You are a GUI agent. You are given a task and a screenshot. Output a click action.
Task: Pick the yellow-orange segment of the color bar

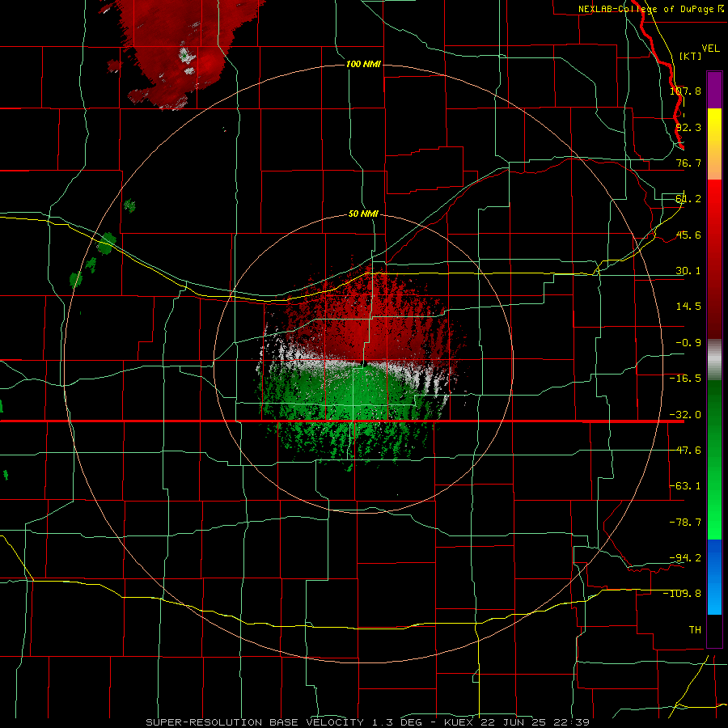point(714,144)
